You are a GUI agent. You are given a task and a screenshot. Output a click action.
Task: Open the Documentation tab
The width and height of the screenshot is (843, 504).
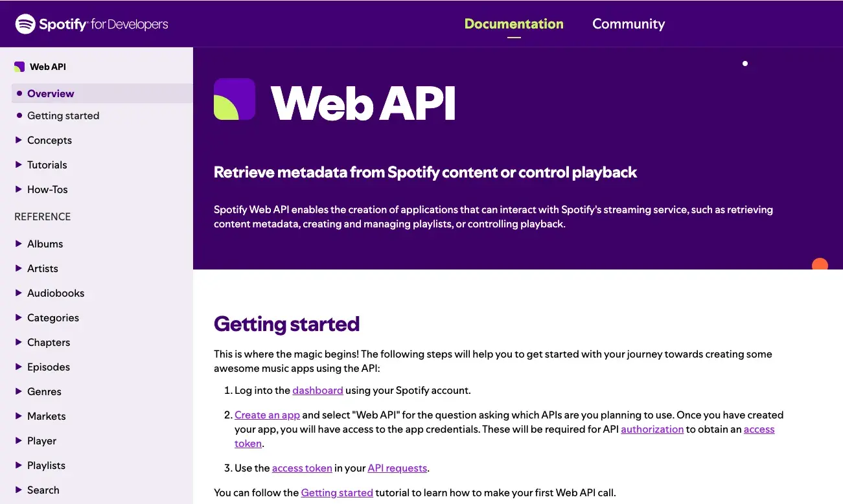point(514,24)
